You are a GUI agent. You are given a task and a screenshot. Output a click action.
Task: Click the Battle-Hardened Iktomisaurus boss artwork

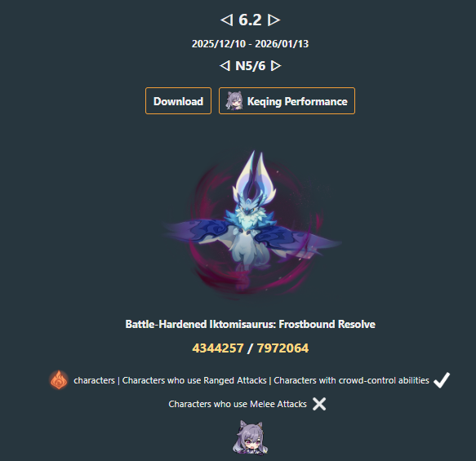(x=251, y=224)
